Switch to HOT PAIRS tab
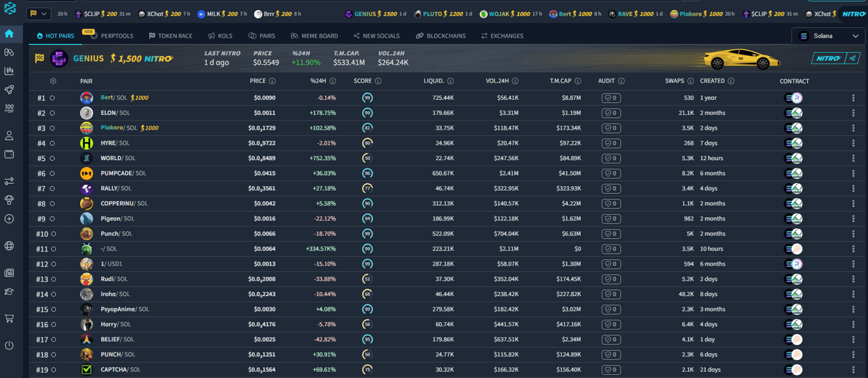This screenshot has width=868, height=378. [56, 36]
